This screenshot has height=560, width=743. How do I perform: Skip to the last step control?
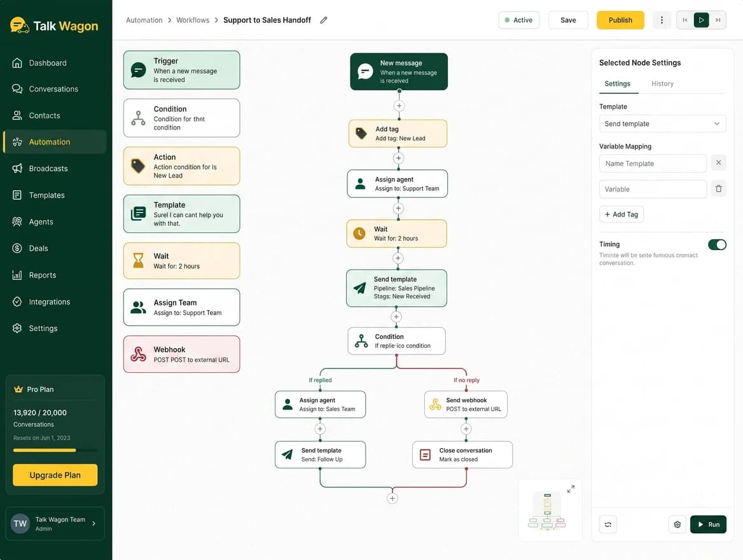(x=718, y=20)
